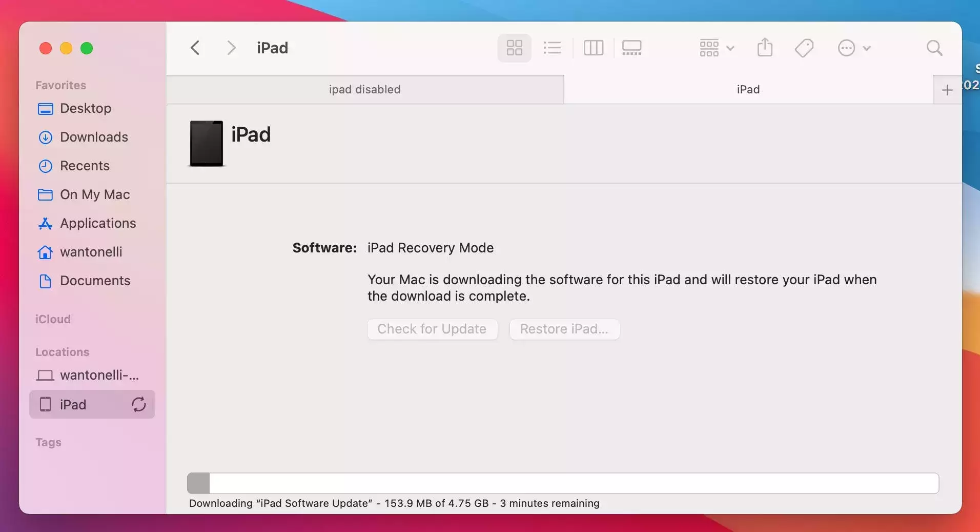Click the Check for Update button
Viewport: 980px width, 532px height.
[x=432, y=329]
